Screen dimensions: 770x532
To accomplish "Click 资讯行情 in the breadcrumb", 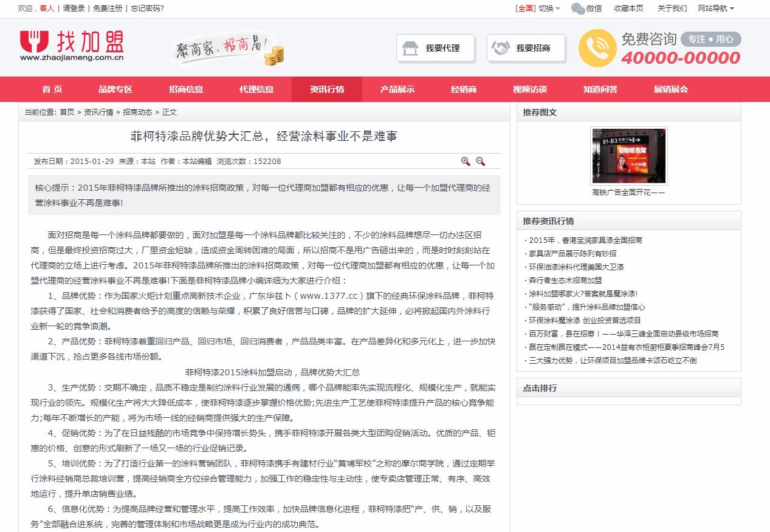I will click(x=98, y=112).
